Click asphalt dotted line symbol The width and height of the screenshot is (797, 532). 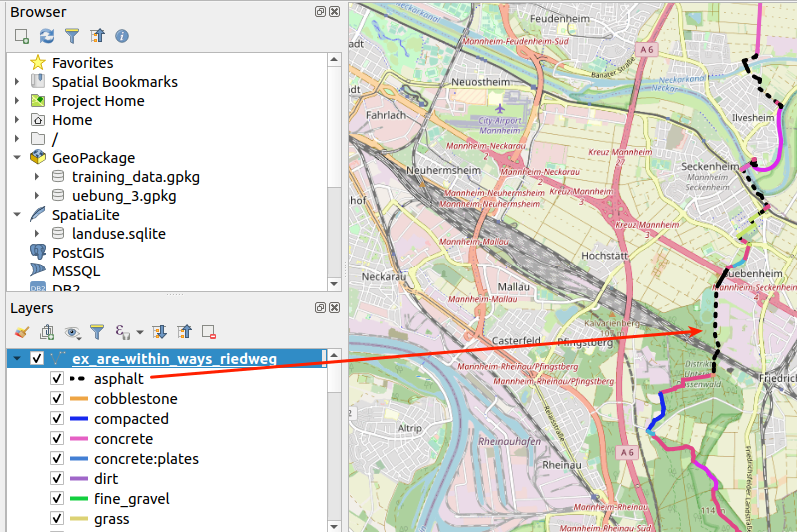pos(78,379)
